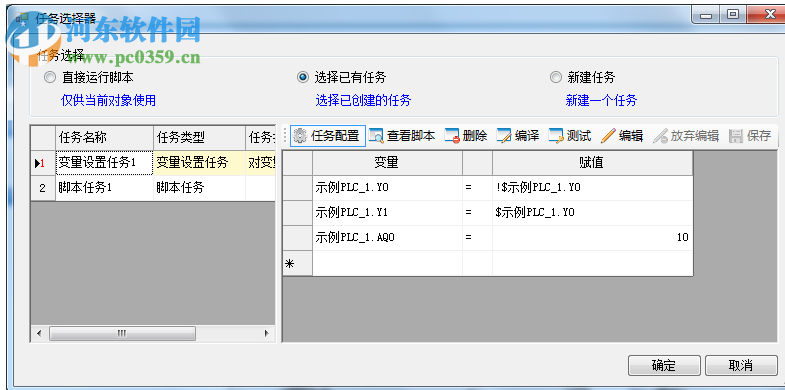Click the task list scroll left arrow
This screenshot has height=390, width=785.
click(x=39, y=333)
